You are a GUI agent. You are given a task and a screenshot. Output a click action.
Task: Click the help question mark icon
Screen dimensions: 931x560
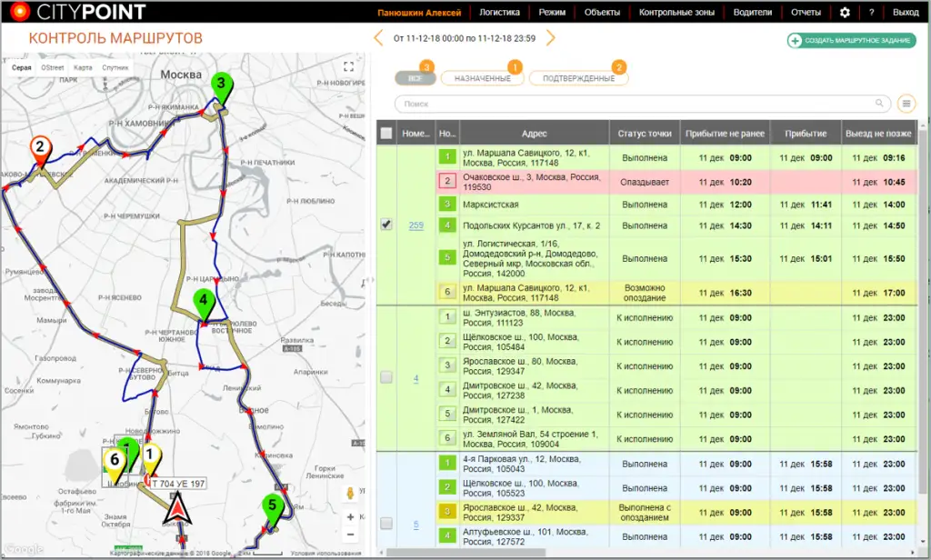[871, 13]
